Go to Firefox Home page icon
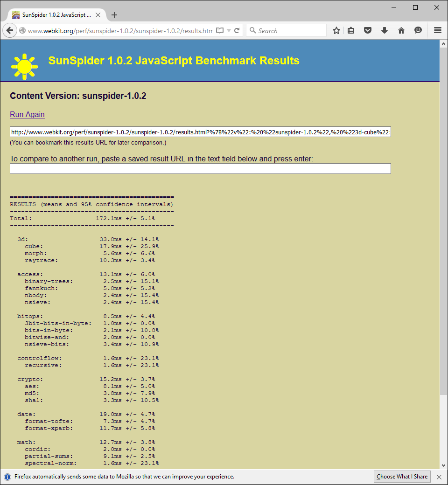 tap(401, 30)
